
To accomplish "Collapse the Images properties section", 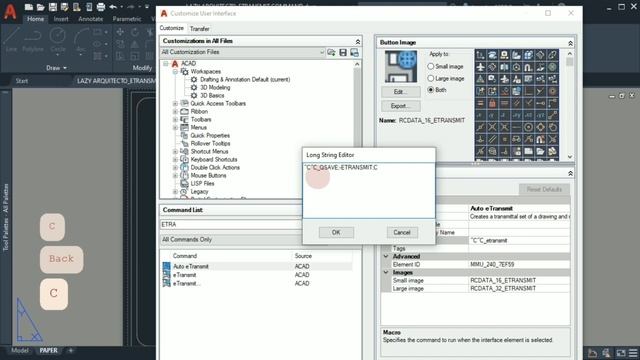I will (x=386, y=272).
